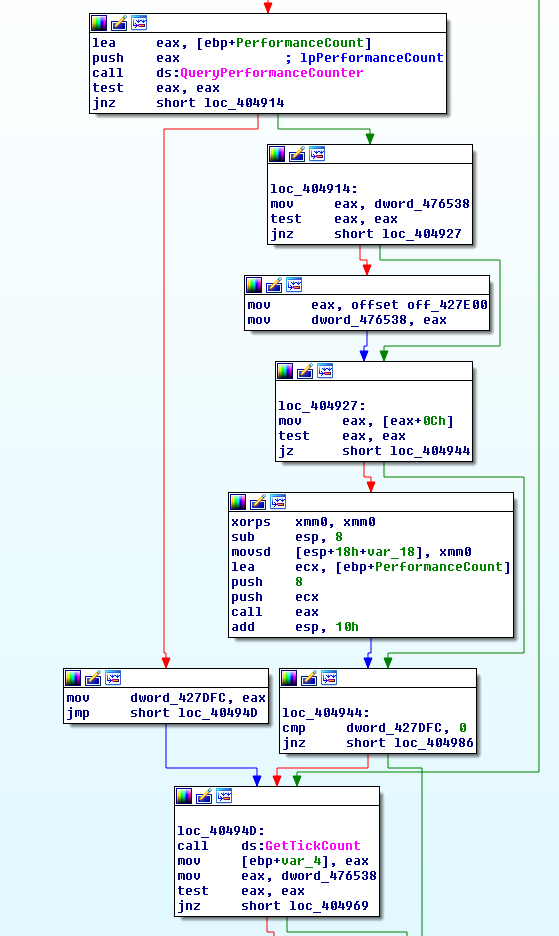Click lpPerformanceCount comment text

point(371,58)
